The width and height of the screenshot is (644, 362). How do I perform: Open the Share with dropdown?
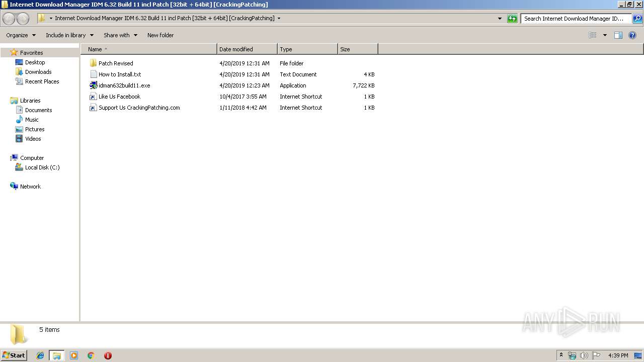[120, 35]
